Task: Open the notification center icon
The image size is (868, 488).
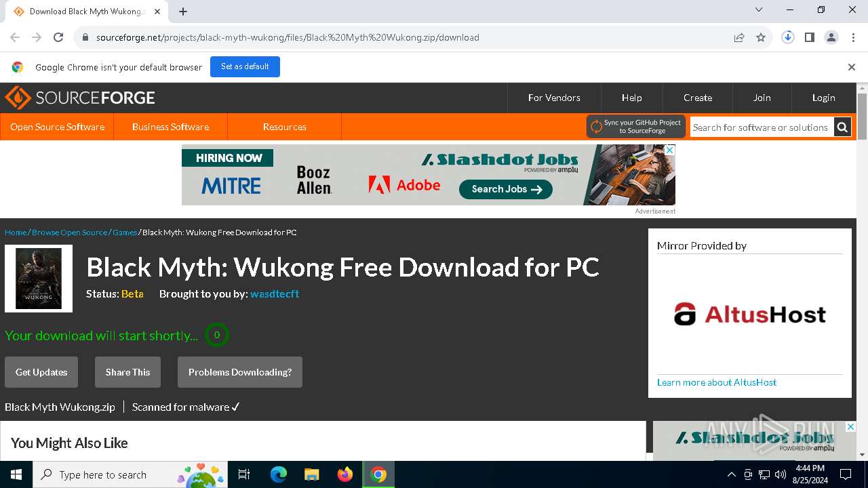Action: pyautogui.click(x=846, y=474)
